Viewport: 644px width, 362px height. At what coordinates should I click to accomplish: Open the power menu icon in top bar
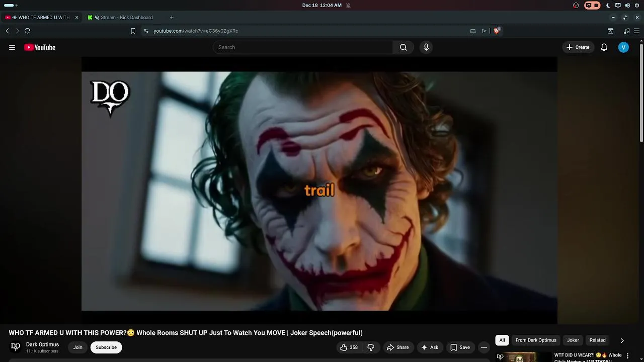[637, 5]
